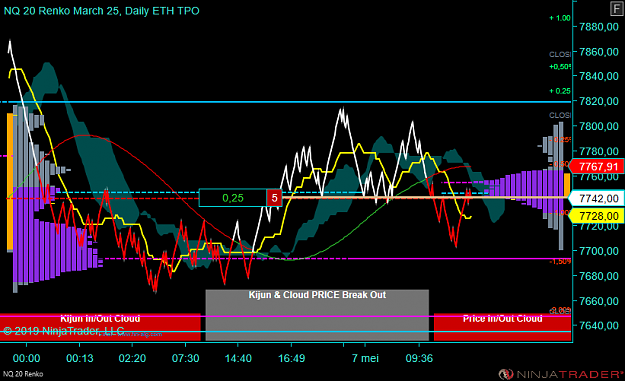Click the 16:49 time axis label
The width and height of the screenshot is (625, 381).
(x=291, y=358)
